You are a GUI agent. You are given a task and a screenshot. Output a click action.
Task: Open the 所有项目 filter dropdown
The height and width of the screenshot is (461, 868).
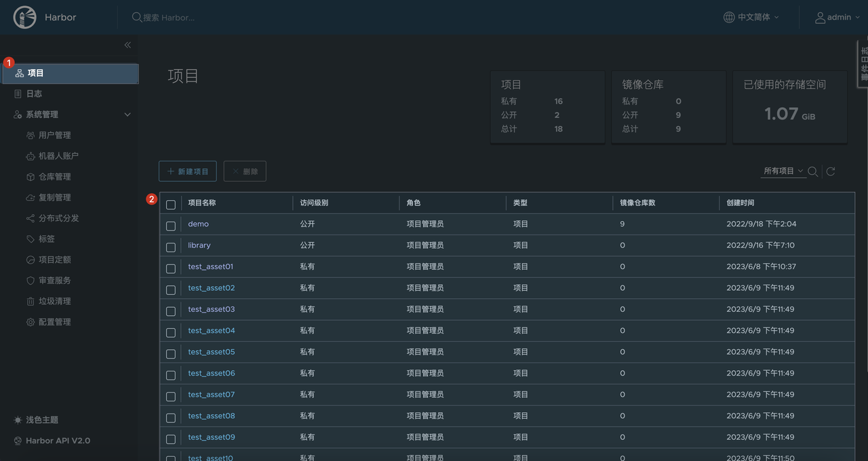coord(783,172)
